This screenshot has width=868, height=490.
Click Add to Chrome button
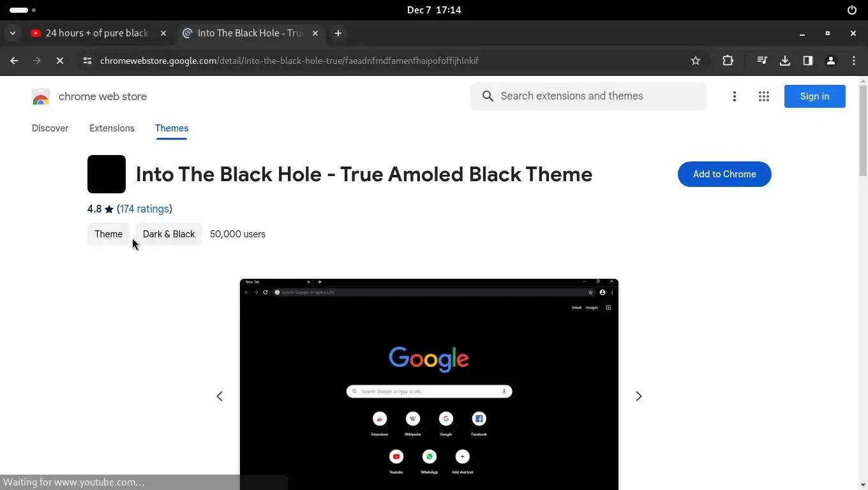pyautogui.click(x=724, y=174)
